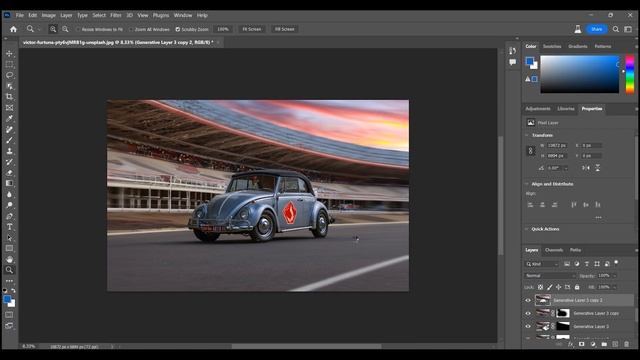This screenshot has height=360, width=640.
Task: Open the Normal blend mode dropdown
Action: 550,276
